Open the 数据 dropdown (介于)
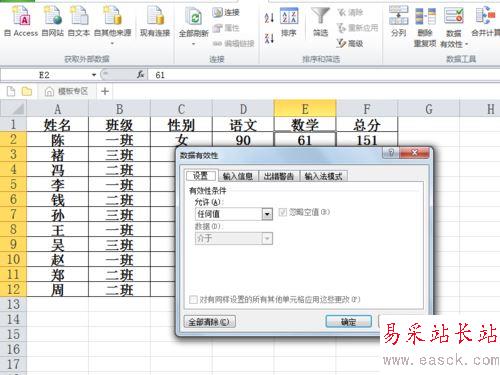This screenshot has height=375, width=500. pos(267,238)
